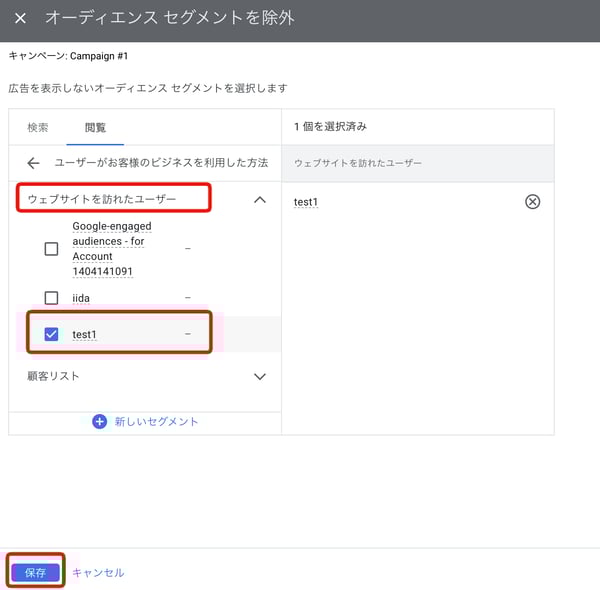Select the 閲覧 tab

point(95,128)
